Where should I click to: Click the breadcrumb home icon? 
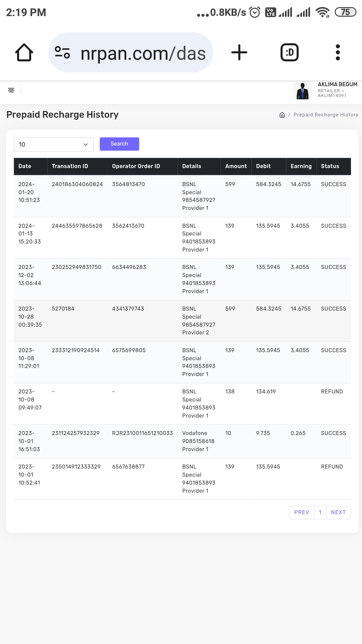pyautogui.click(x=282, y=115)
